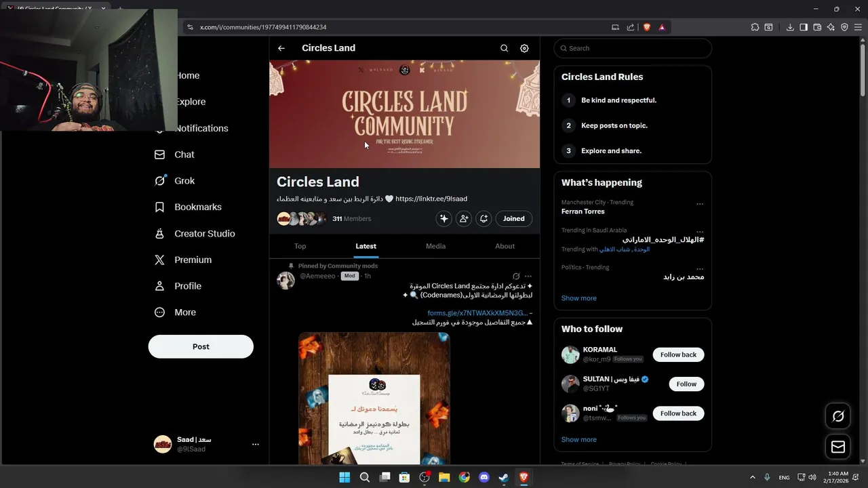The height and width of the screenshot is (488, 868).
Task: Open Brave Wallet icon
Action: pyautogui.click(x=817, y=27)
